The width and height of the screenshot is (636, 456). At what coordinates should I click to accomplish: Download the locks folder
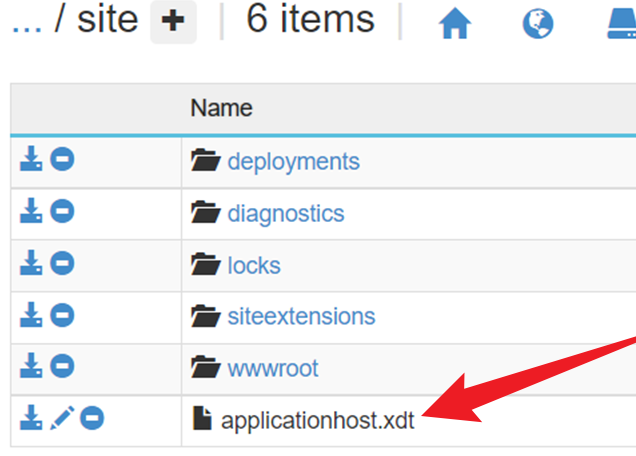tap(32, 264)
